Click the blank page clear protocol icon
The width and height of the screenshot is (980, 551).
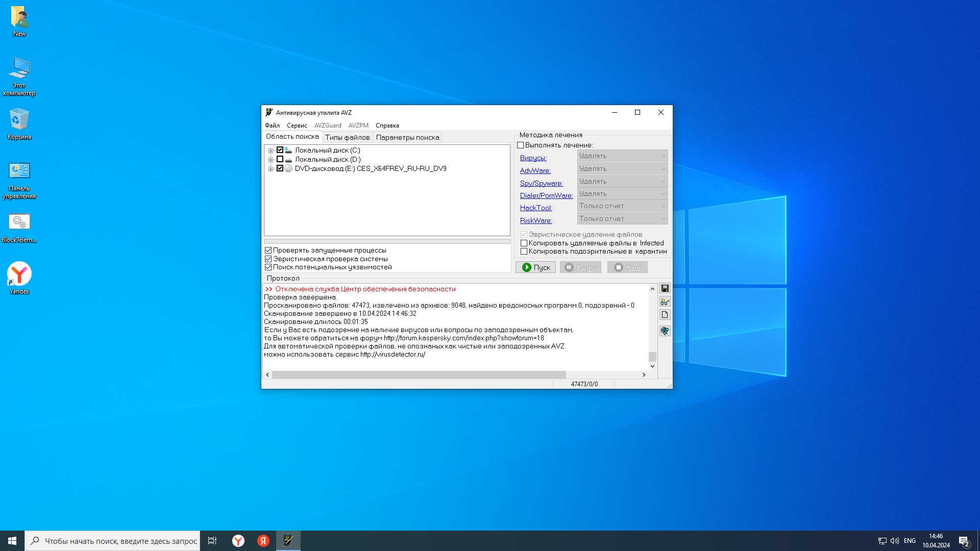[x=665, y=315]
